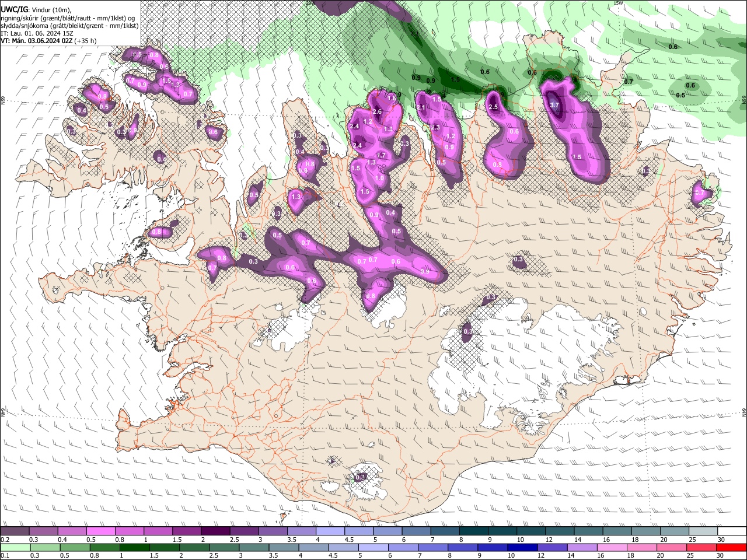
Task: Click the 2.5 snowfall value on the map
Action: [493, 107]
